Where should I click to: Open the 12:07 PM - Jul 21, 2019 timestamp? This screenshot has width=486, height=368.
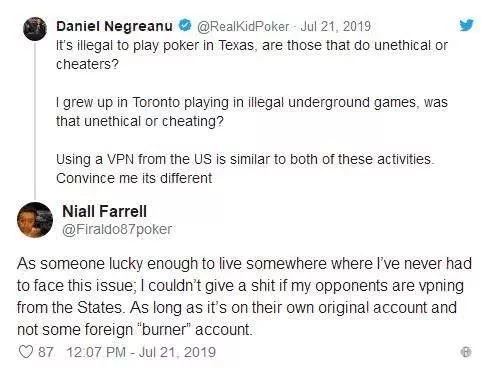click(141, 352)
